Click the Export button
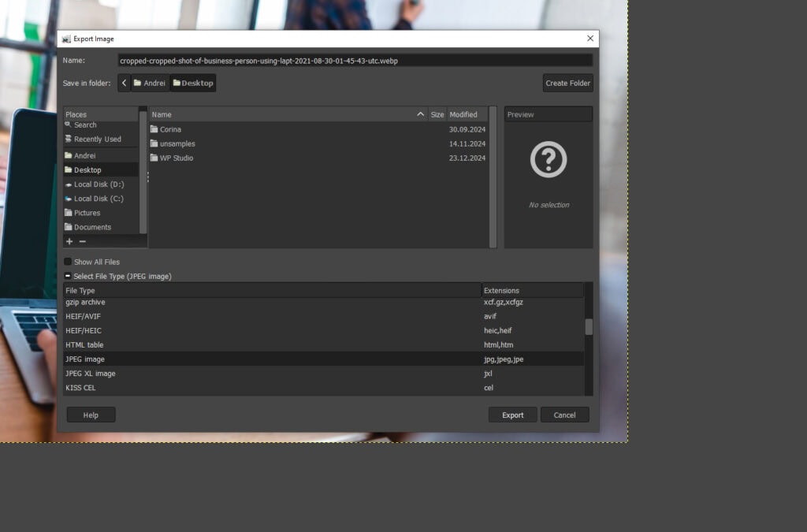Image resolution: width=807 pixels, height=532 pixels. [512, 414]
